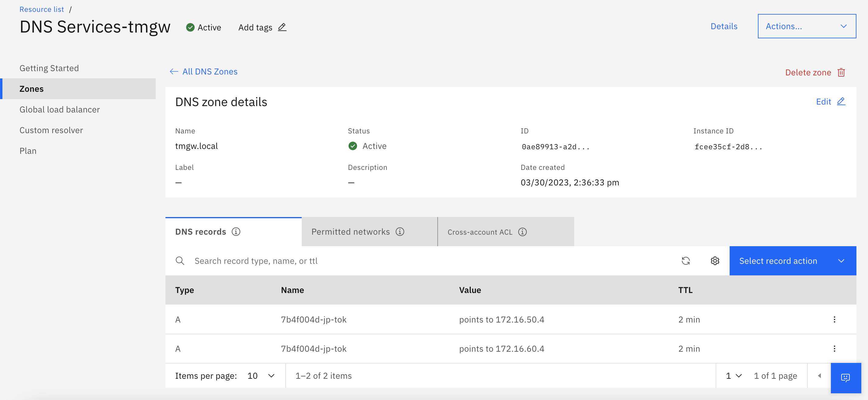Screen dimensions: 868x400
Task: Open overflow menu for 172.16.60.4 record
Action: pos(834,349)
